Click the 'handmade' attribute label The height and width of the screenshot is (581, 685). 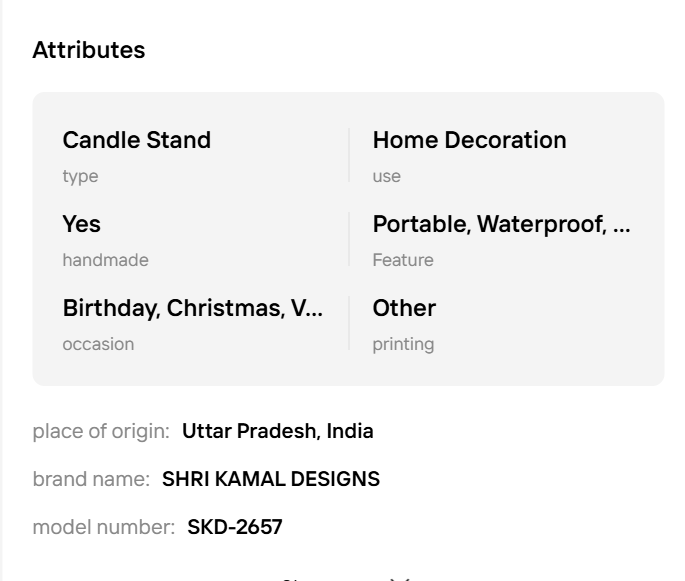[105, 260]
